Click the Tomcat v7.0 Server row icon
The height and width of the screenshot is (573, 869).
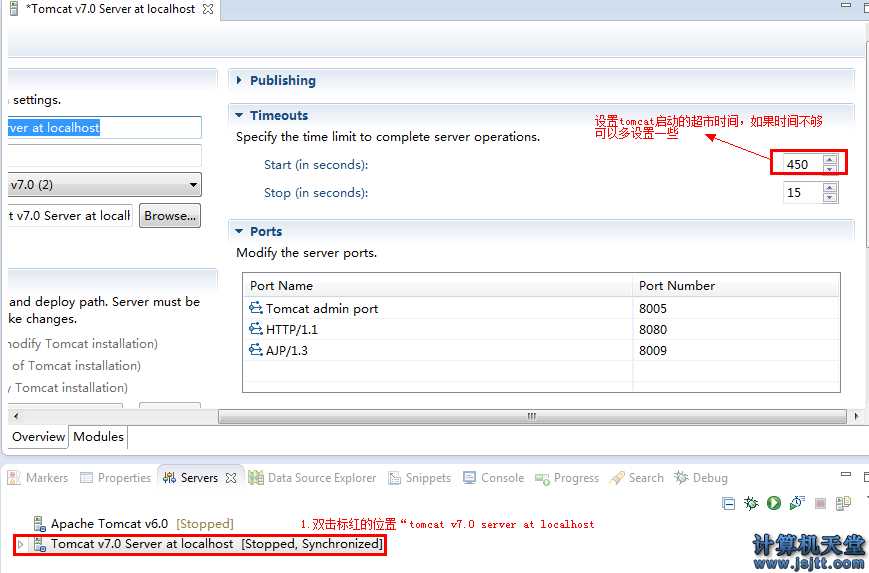click(x=39, y=544)
